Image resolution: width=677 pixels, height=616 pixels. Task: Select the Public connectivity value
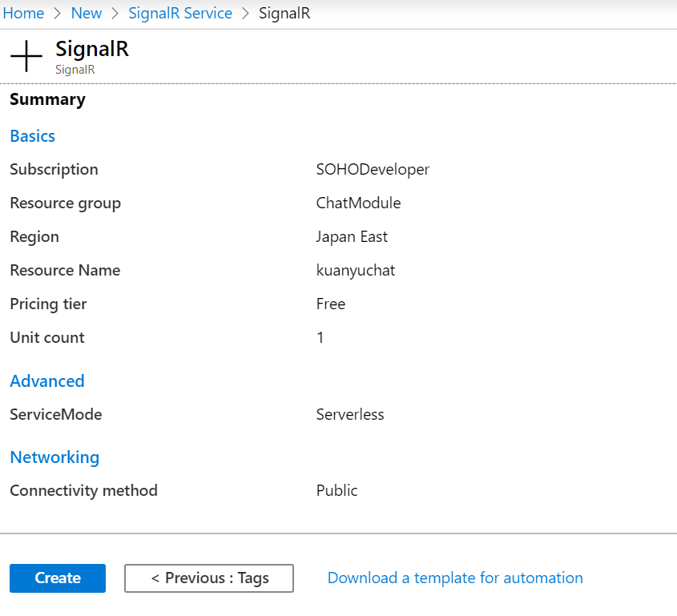336,490
